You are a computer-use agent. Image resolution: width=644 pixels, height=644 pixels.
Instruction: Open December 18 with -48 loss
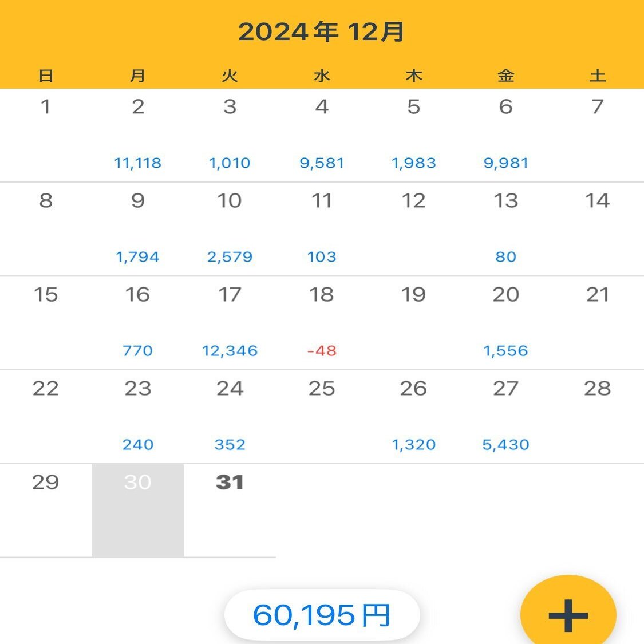322,323
